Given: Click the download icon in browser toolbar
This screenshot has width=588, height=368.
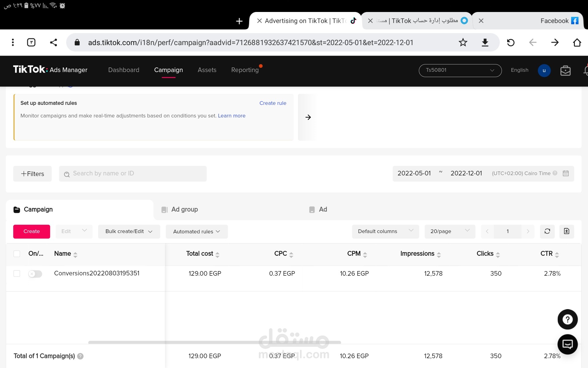Looking at the screenshot, I should coord(485,42).
